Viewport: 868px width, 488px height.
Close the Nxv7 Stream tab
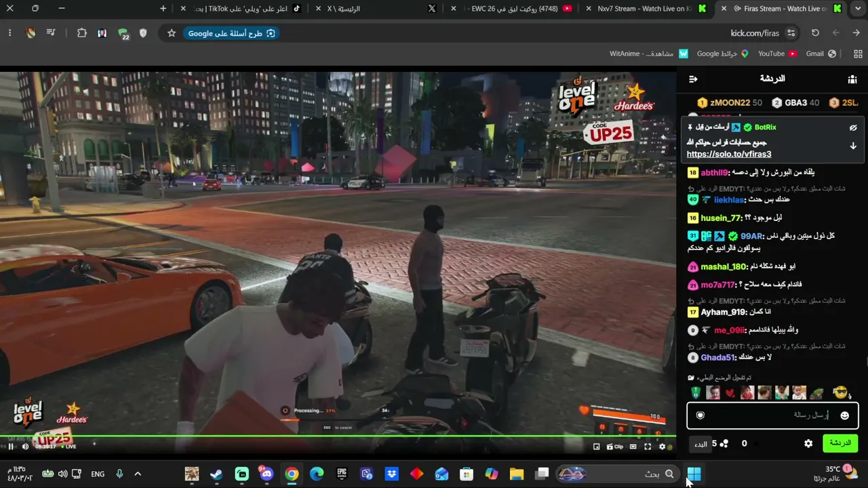coord(589,9)
